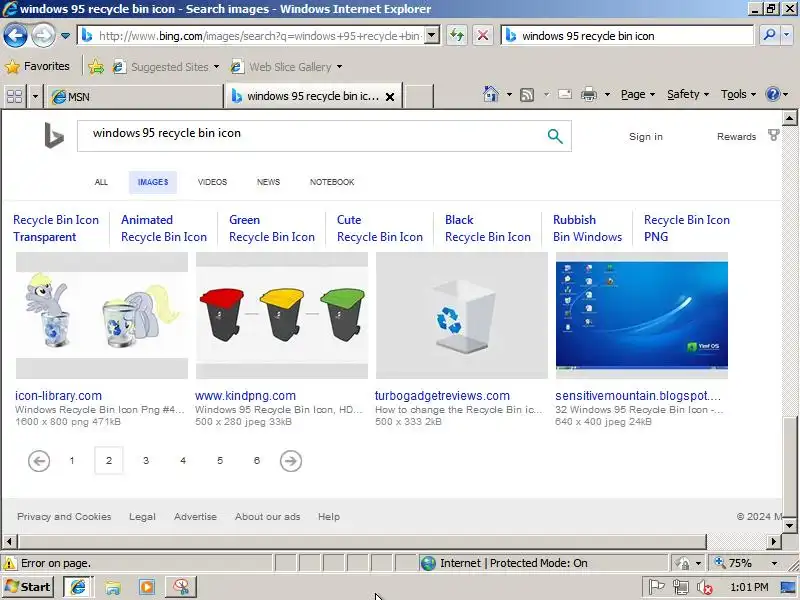Open Web Slice Gallery dropdown

point(286,67)
